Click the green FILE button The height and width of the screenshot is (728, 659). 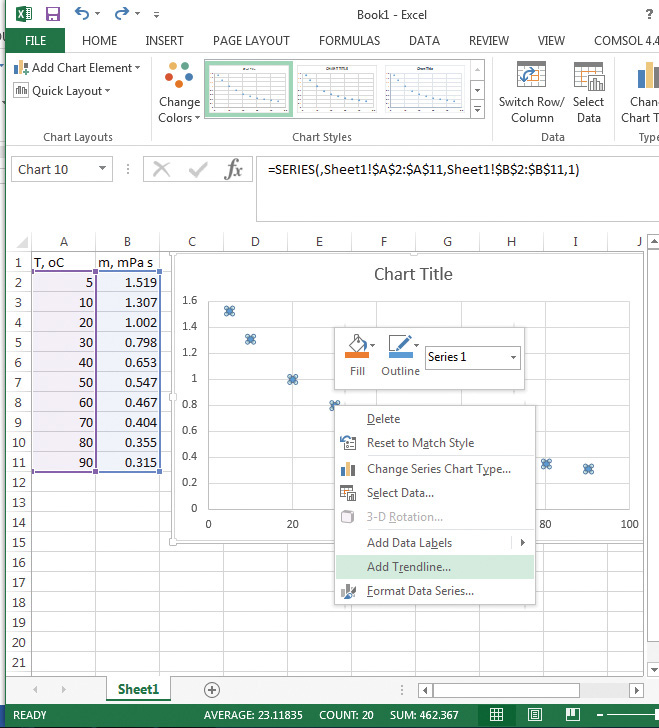pos(35,41)
